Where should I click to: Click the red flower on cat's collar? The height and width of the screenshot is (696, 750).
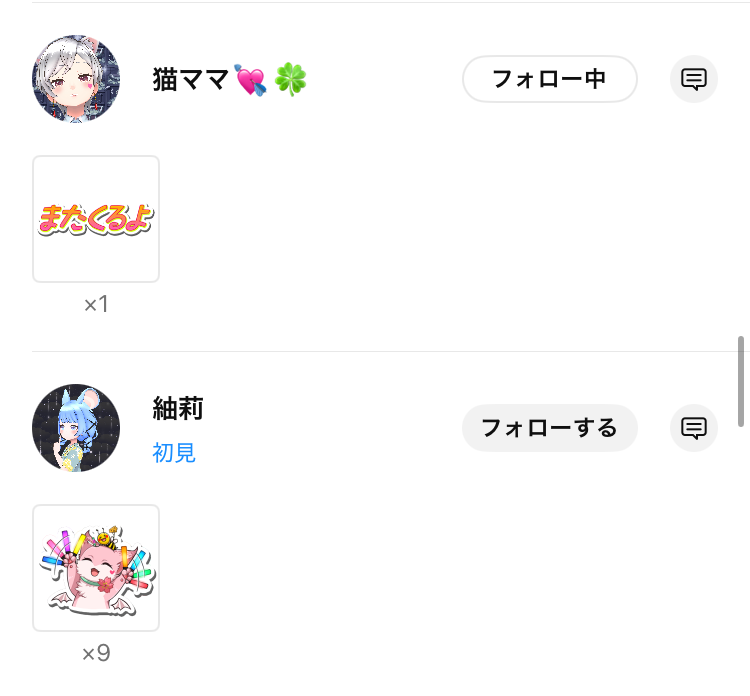point(104,585)
